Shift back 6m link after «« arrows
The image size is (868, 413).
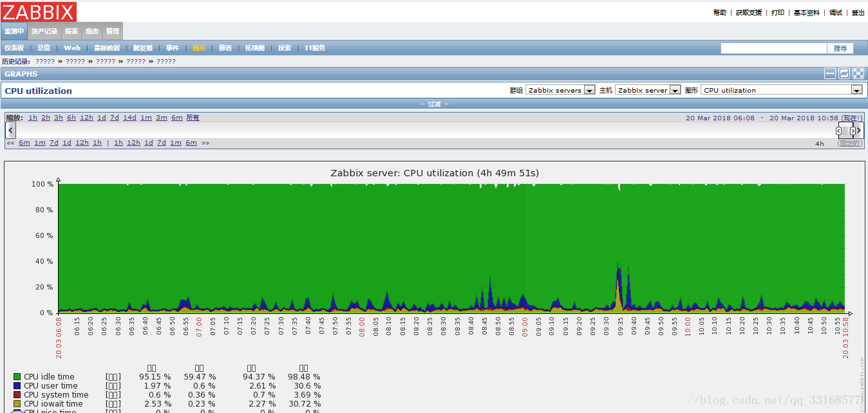pos(24,143)
